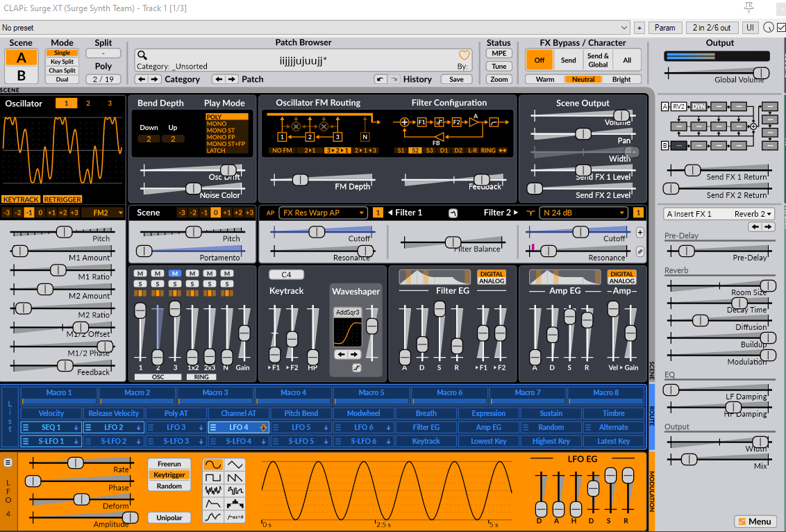Open Reverb 2 effect type dropdown
The height and width of the screenshot is (532, 786).
[x=753, y=214]
